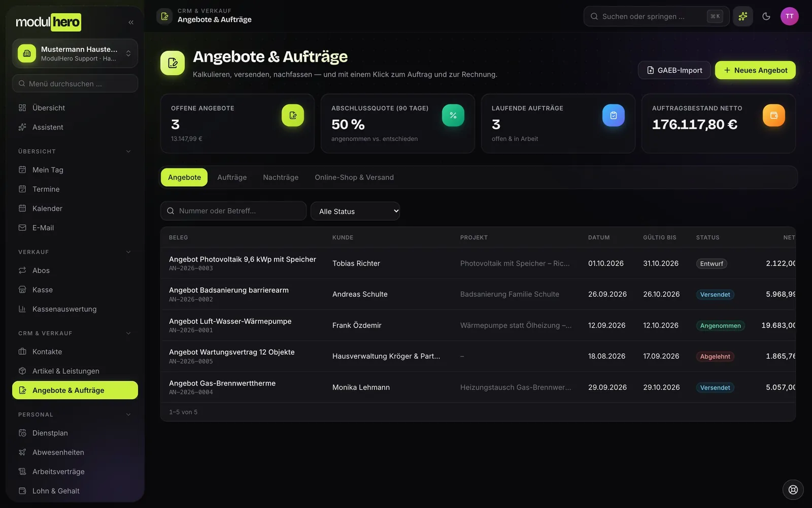
Task: Click the Neues Angebot button
Action: coord(755,70)
